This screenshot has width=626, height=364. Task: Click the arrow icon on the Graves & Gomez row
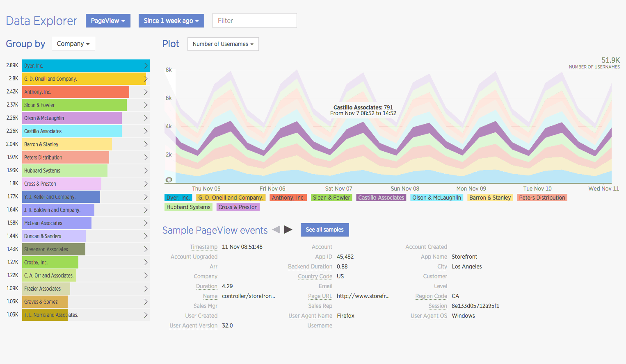[146, 302]
